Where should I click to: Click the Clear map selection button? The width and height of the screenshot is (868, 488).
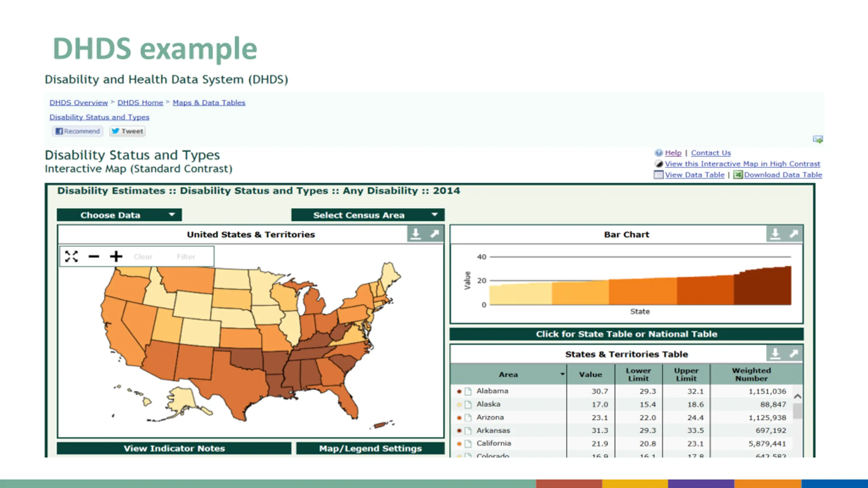coord(143,257)
